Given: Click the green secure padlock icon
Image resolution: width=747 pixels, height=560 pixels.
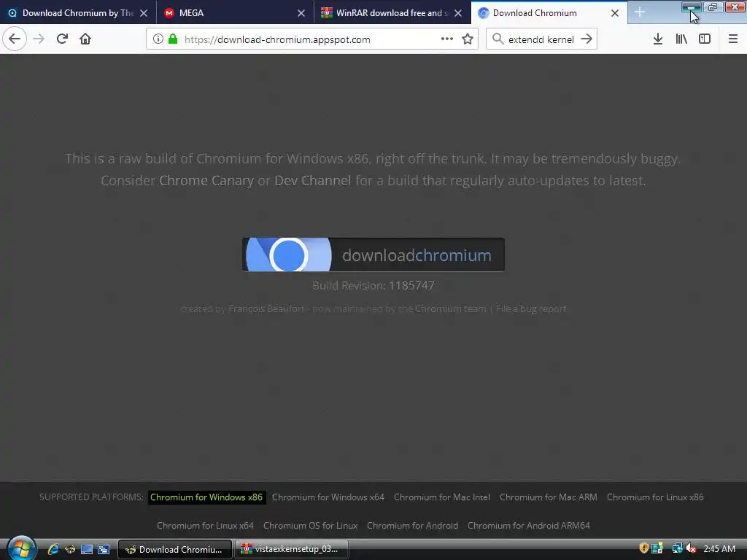Looking at the screenshot, I should pyautogui.click(x=173, y=39).
